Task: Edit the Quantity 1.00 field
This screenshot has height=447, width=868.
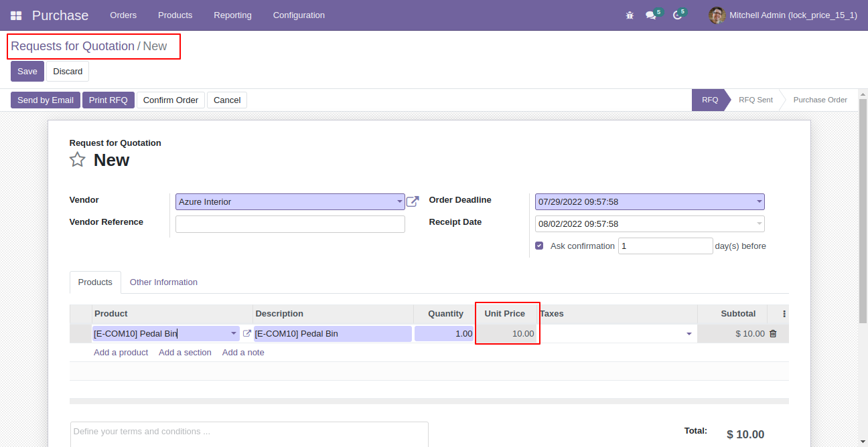Action: click(444, 333)
